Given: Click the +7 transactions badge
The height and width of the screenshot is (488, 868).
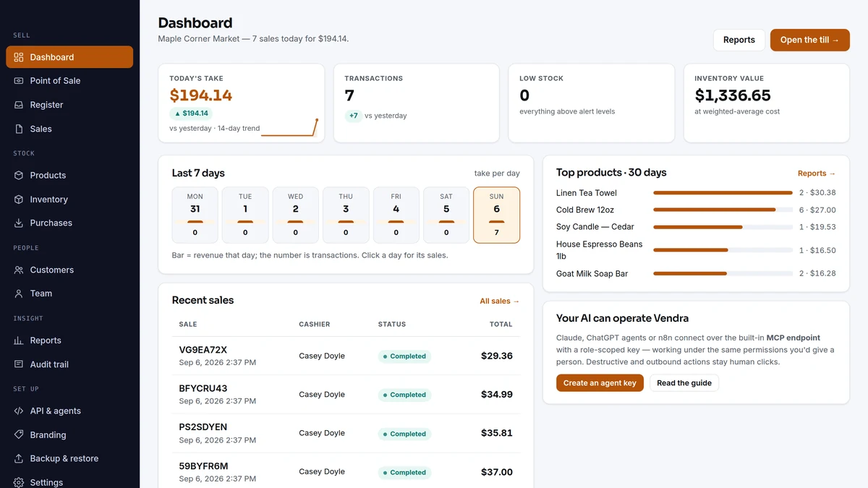Looking at the screenshot, I should [x=354, y=116].
